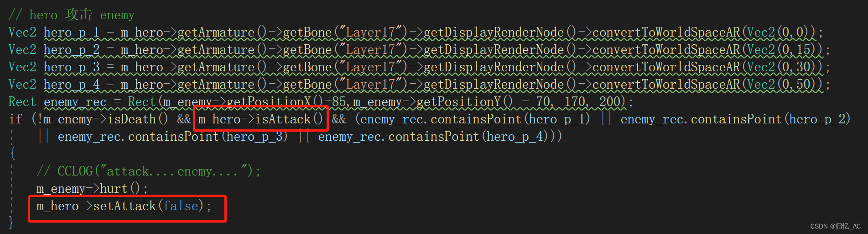Viewport: 868px width, 234px height.
Task: Click the m_enemy->hurt() statement
Action: pos(92,189)
